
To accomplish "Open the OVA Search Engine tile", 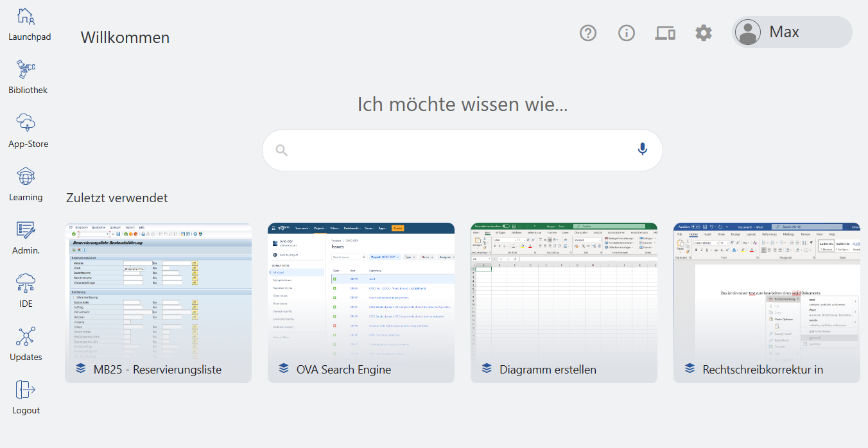I will click(x=361, y=303).
